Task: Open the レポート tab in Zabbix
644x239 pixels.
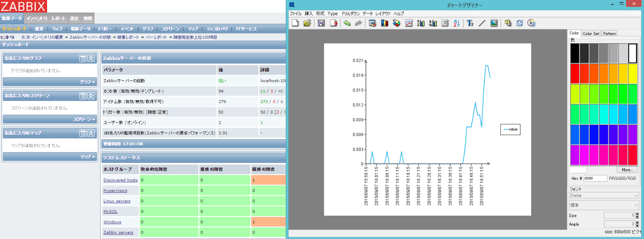Action: (x=59, y=18)
